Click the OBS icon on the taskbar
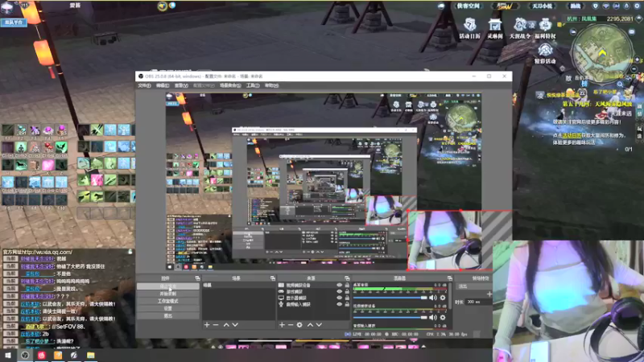 [25, 356]
